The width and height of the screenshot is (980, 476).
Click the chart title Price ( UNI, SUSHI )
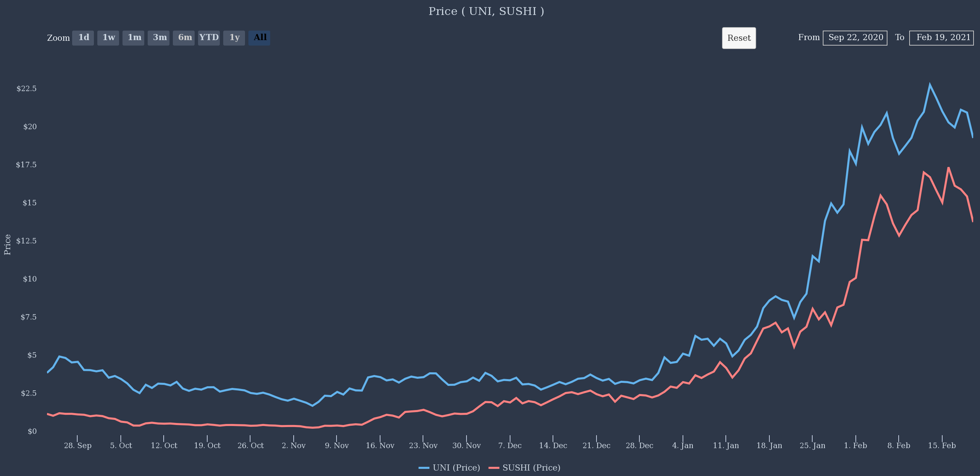coord(486,12)
